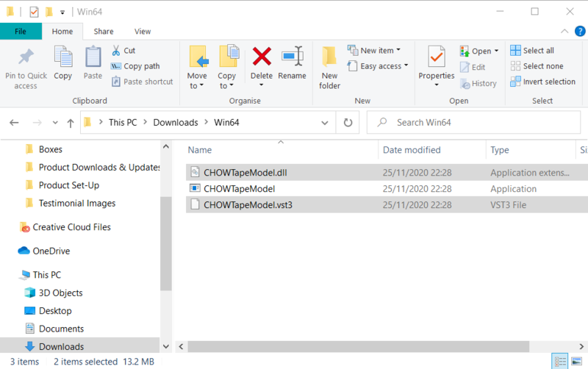Sort files by the Name column
This screenshot has height=369, width=588.
(x=199, y=150)
